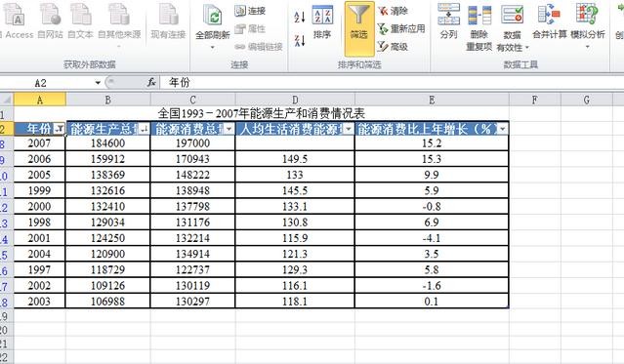Open filter dropdown on 年份 column
The width and height of the screenshot is (624, 364).
point(60,129)
